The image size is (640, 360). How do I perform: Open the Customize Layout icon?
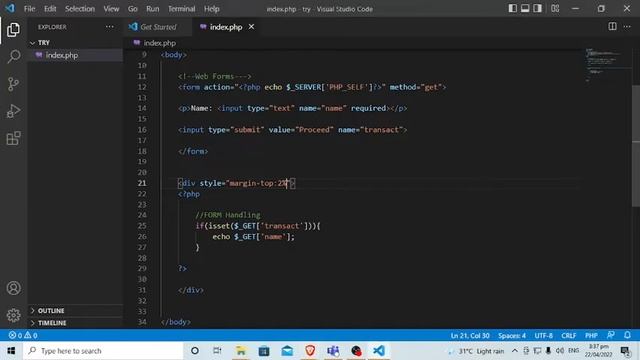click(x=555, y=9)
